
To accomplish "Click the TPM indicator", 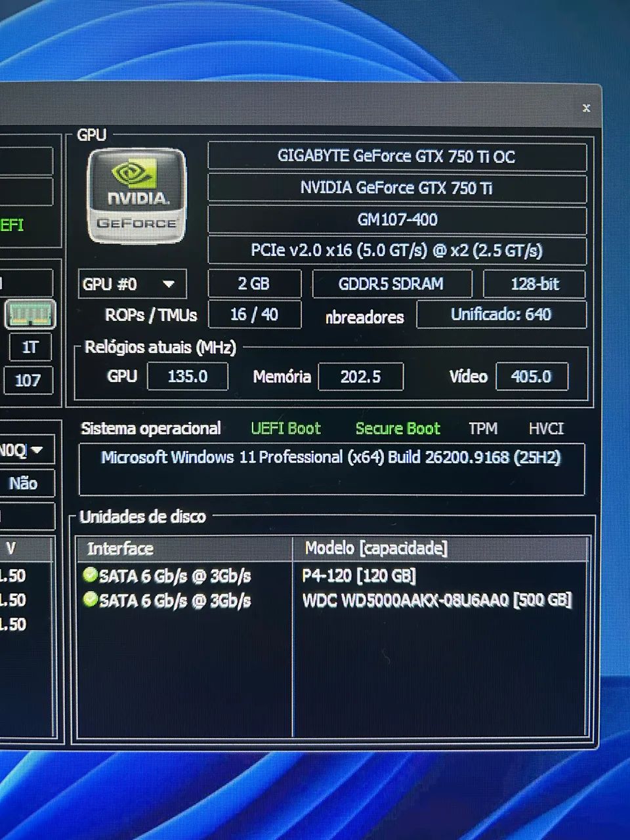I will pos(483,429).
